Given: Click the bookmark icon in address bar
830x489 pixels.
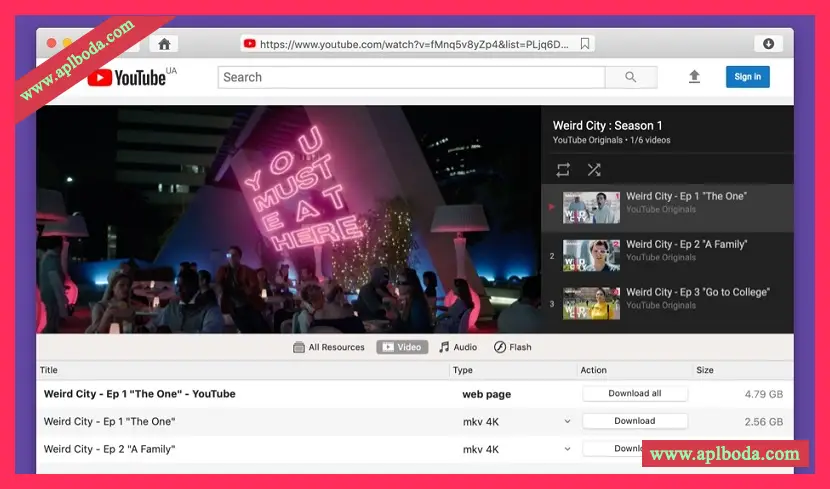Looking at the screenshot, I should [x=585, y=44].
